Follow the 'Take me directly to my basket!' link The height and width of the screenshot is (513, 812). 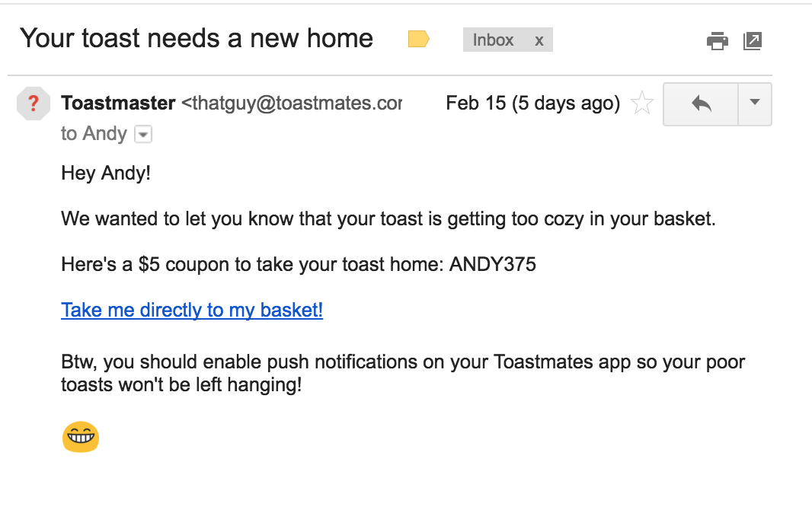[191, 310]
